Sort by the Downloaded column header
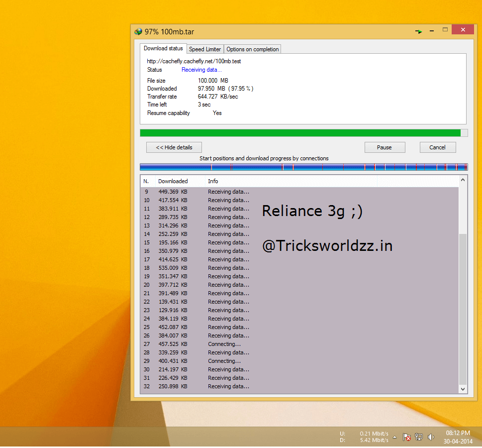Screen dimensions: 482x448 pyautogui.click(x=181, y=181)
